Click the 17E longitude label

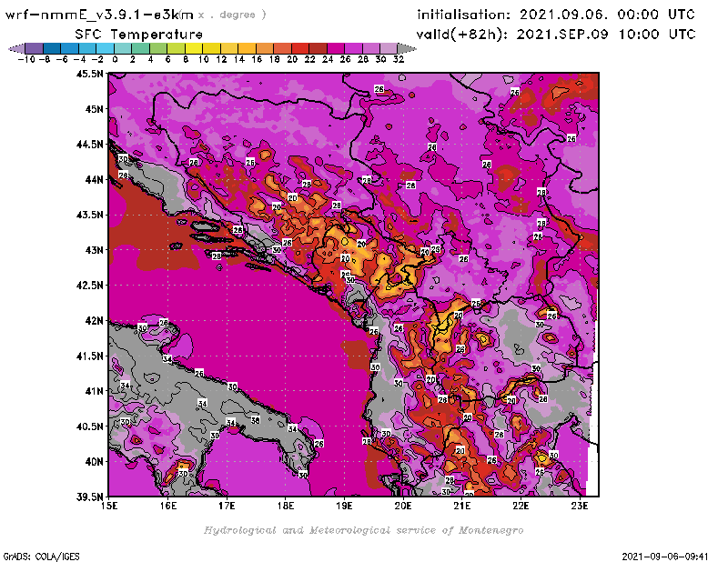(x=227, y=506)
